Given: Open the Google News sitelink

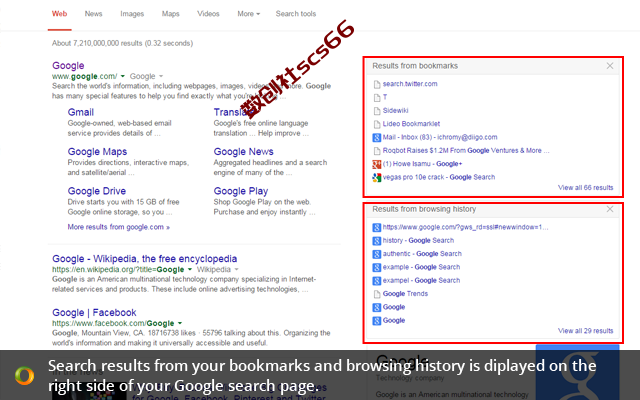Looking at the screenshot, I should tap(243, 152).
